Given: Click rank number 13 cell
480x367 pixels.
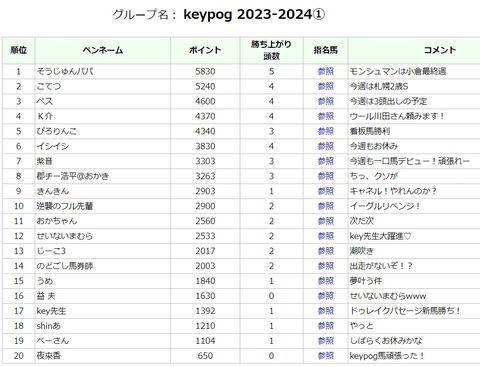Looking at the screenshot, I should tap(18, 251).
